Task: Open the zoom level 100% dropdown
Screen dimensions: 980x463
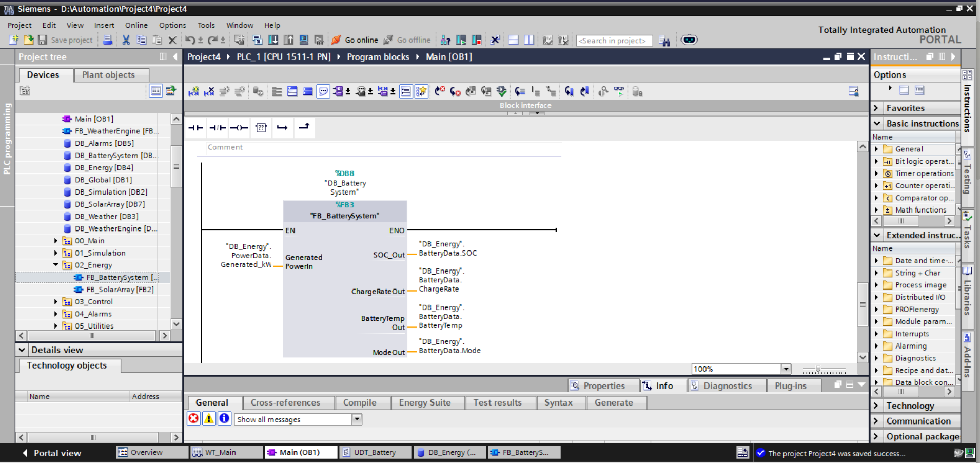Action: click(786, 369)
